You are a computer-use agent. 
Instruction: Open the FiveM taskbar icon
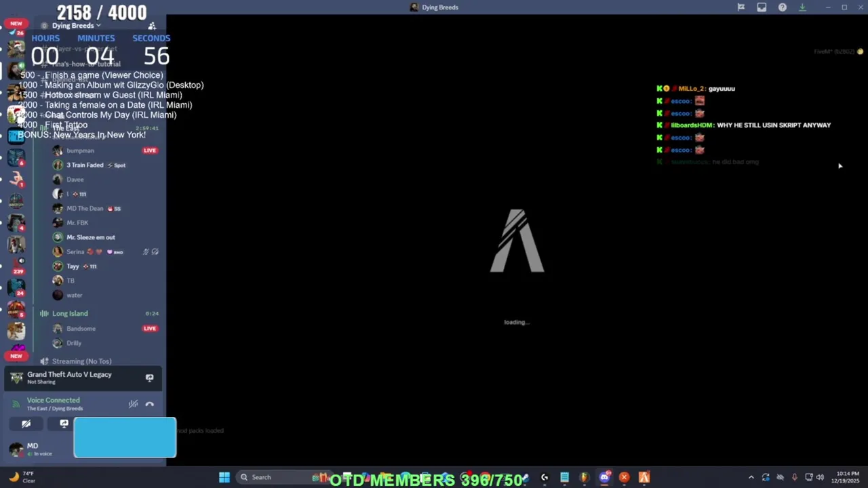[x=644, y=477]
